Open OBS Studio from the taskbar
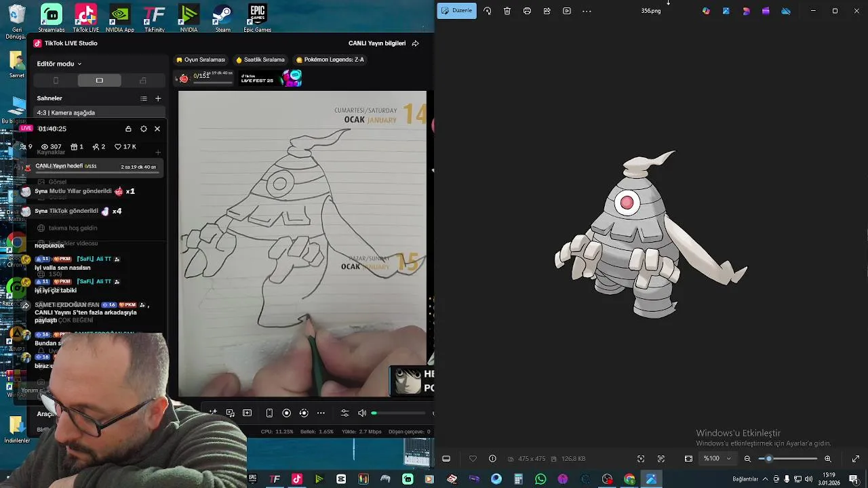868x488 pixels. point(607,479)
